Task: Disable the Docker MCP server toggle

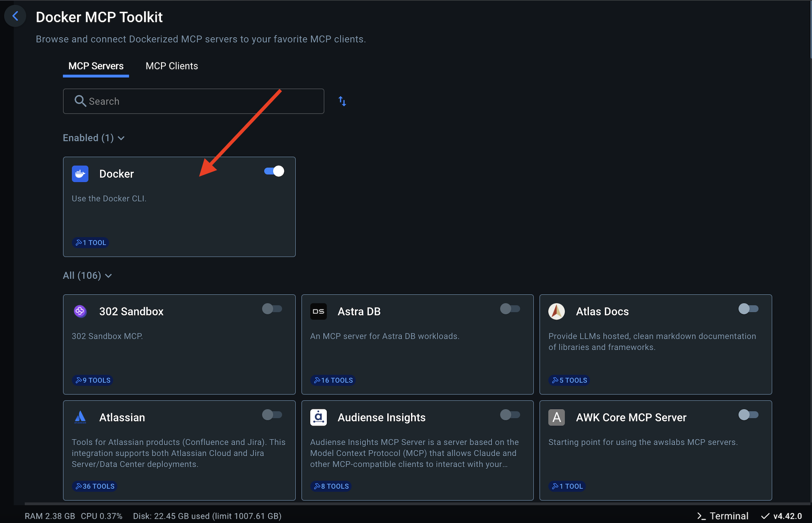Action: 274,171
